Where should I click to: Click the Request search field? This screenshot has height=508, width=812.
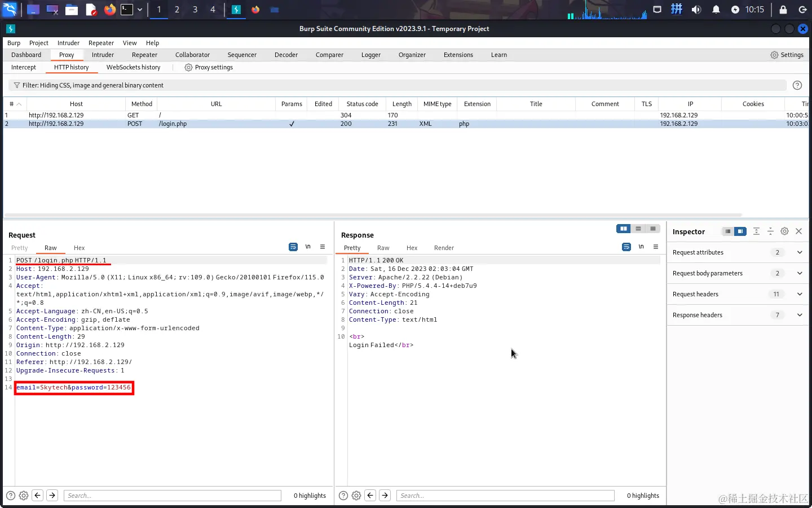coord(173,496)
